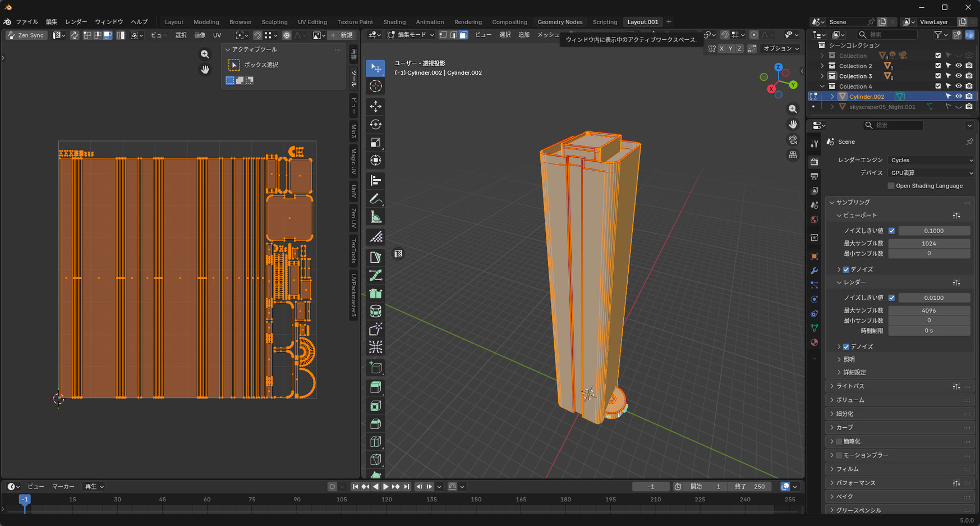Open the Render properties tab icon

(815, 162)
